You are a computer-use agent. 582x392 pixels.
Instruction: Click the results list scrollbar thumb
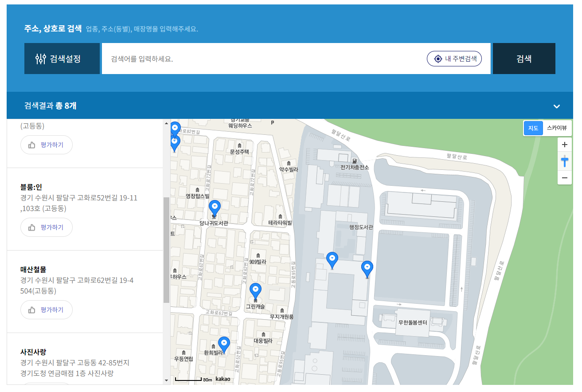click(166, 250)
